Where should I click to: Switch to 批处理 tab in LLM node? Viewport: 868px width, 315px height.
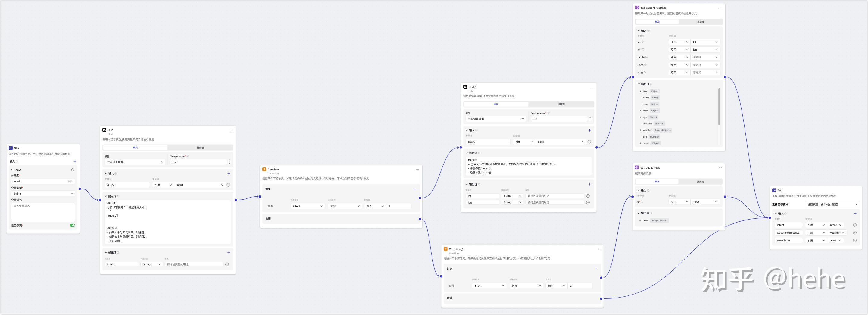click(x=200, y=148)
